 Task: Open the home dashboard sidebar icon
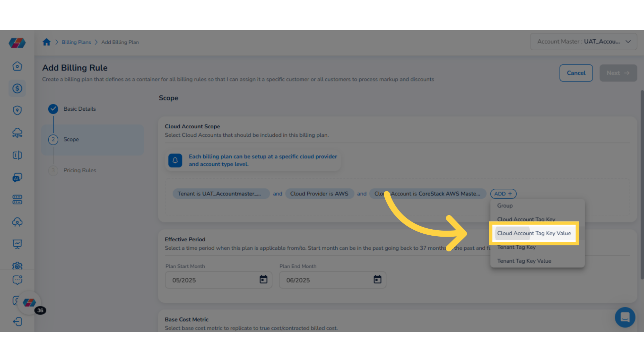pyautogui.click(x=17, y=66)
